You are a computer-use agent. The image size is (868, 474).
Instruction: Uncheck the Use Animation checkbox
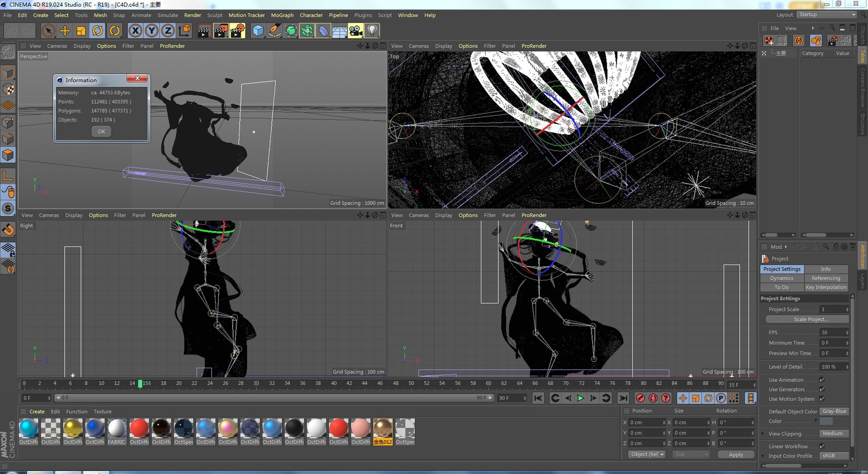point(822,380)
